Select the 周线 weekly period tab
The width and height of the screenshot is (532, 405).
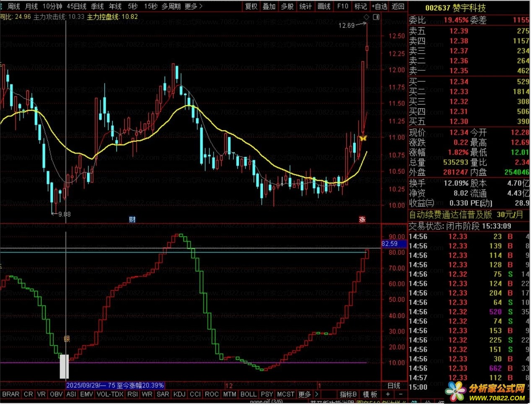14,6
